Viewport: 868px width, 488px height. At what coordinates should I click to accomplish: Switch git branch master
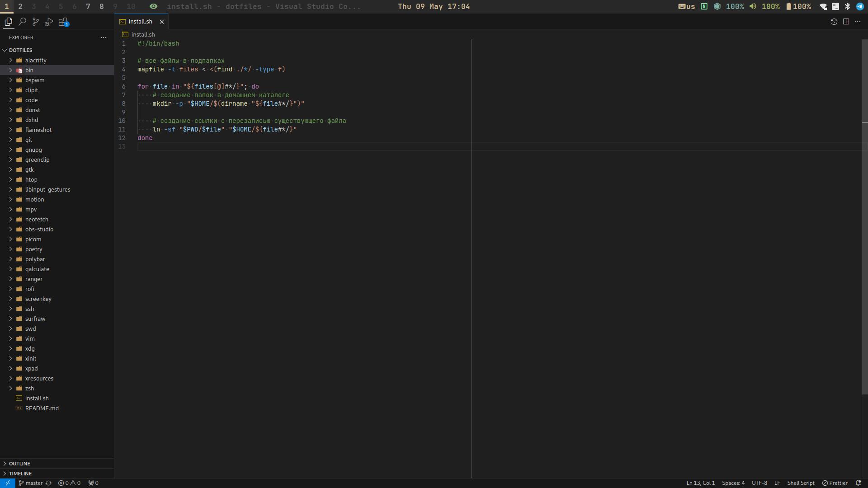(x=30, y=483)
